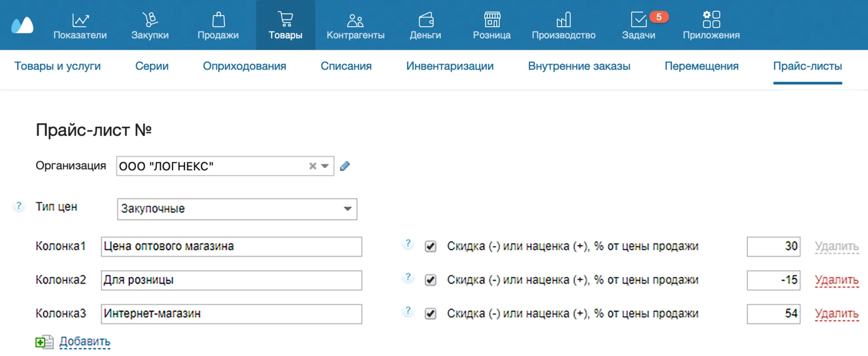Switch to the Списания tab
The height and width of the screenshot is (356, 868).
[x=346, y=66]
